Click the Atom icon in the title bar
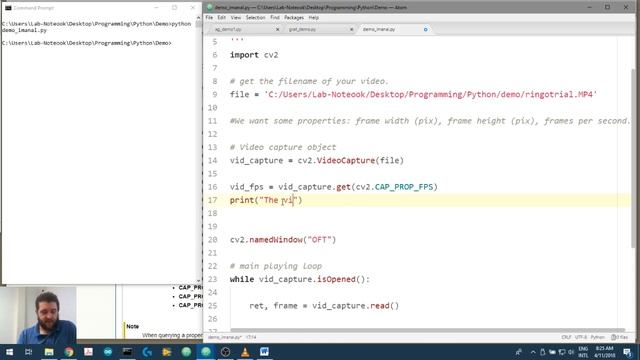Screen dimensions: 640x360 click(x=209, y=7)
